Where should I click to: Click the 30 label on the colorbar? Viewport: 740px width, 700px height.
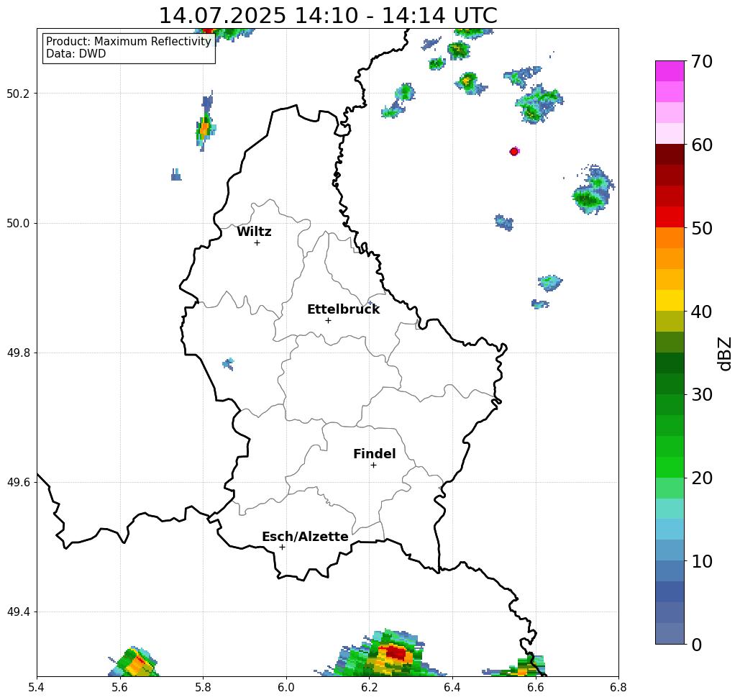click(701, 395)
